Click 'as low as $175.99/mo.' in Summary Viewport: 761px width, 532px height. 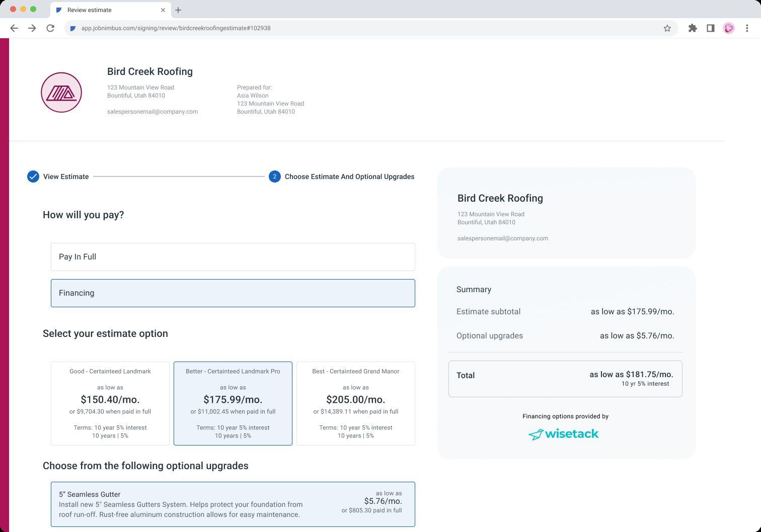633,312
